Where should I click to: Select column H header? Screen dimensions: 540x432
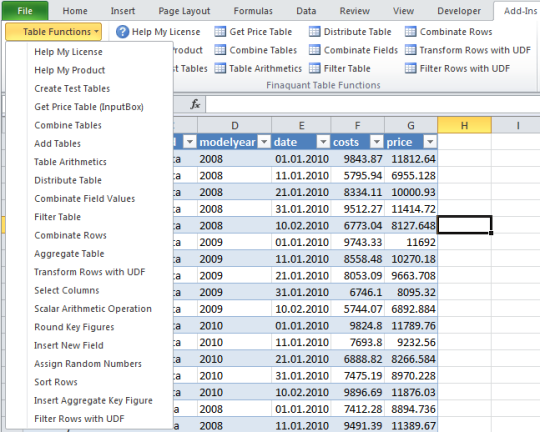coord(464,125)
